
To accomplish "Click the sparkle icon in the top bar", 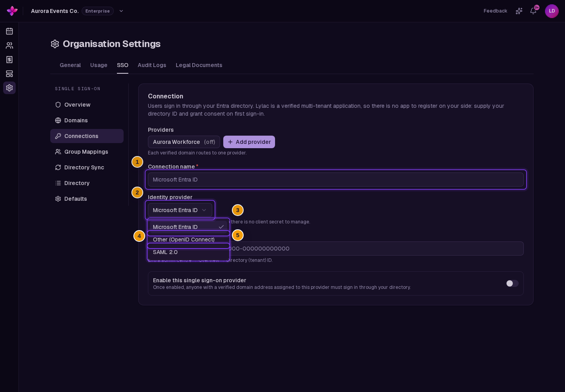I will tap(519, 11).
